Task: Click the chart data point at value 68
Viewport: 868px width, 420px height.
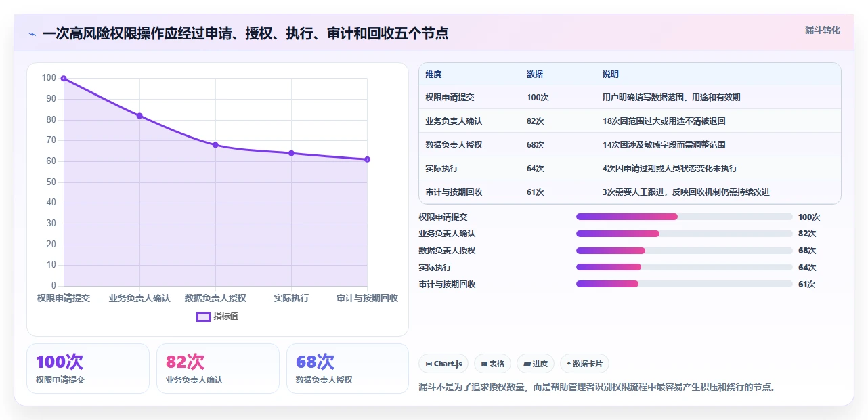Action: pos(215,145)
